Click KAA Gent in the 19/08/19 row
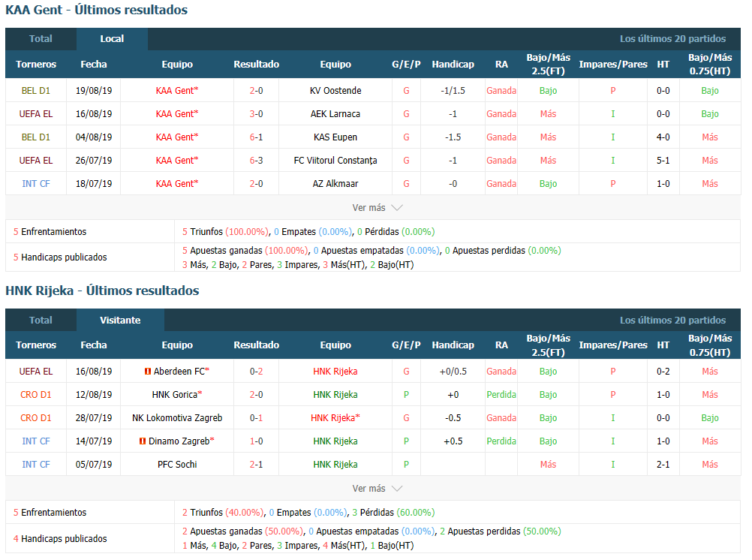Screen dimensions: 752x560 [177, 91]
